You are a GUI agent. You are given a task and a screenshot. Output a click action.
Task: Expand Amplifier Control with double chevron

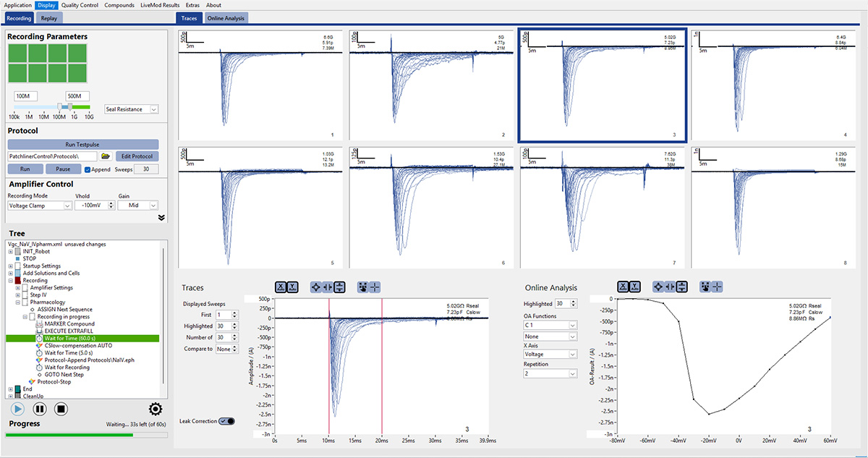point(161,217)
